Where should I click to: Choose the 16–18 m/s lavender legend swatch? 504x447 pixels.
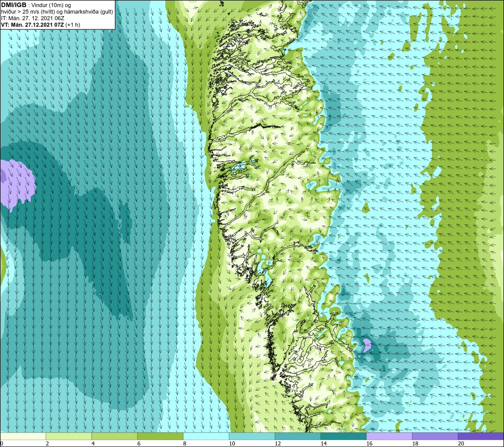coord(389,436)
